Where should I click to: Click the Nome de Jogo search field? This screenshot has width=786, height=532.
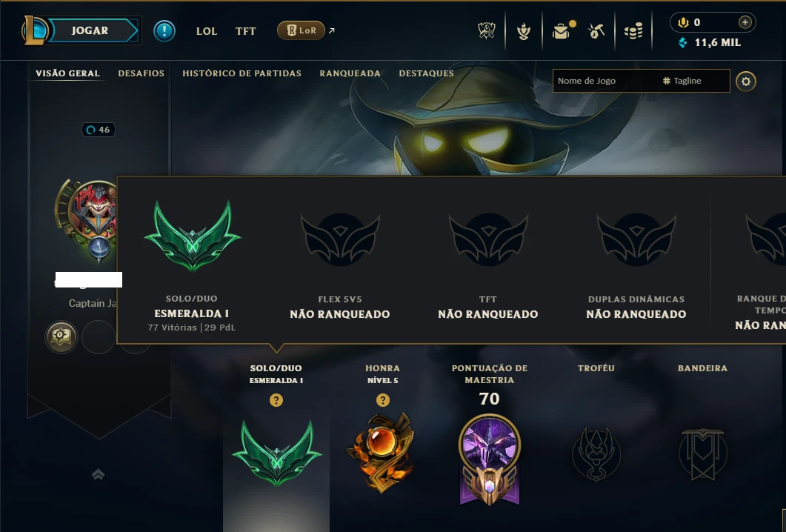point(605,81)
